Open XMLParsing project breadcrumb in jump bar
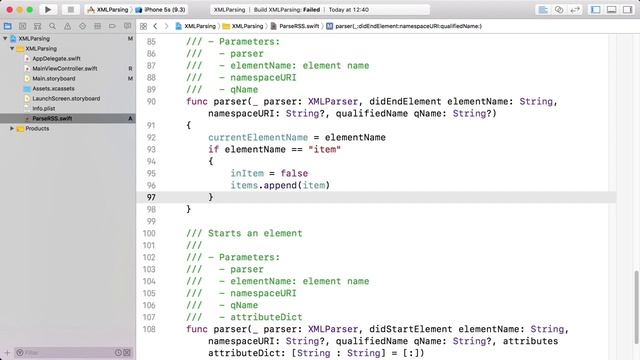Image resolution: width=640 pixels, height=360 pixels. click(x=196, y=26)
